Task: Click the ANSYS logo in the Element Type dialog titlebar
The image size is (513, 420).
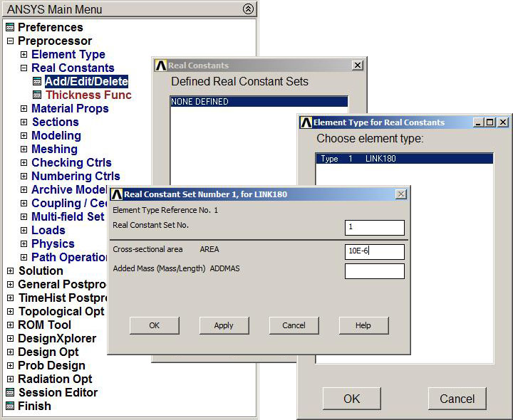Action: [306, 122]
